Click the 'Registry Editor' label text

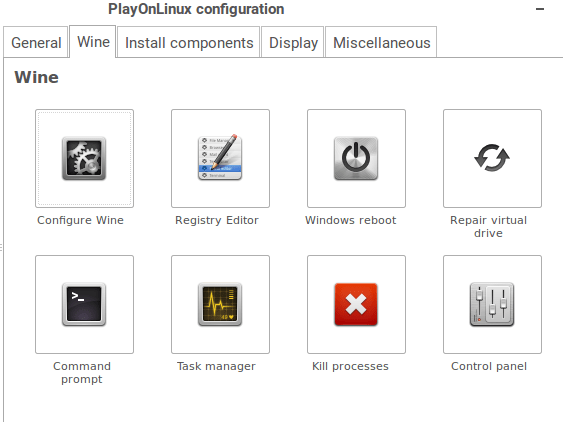tap(217, 220)
